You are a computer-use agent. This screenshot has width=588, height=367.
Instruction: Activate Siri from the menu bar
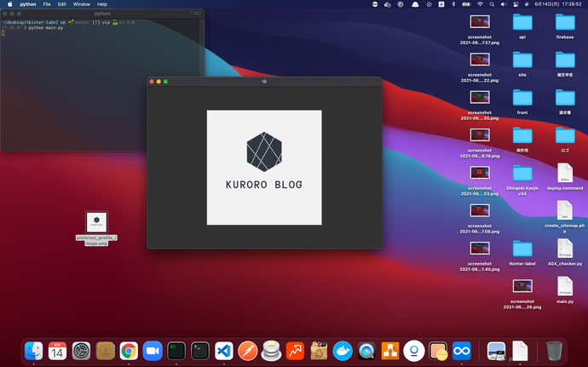527,4
